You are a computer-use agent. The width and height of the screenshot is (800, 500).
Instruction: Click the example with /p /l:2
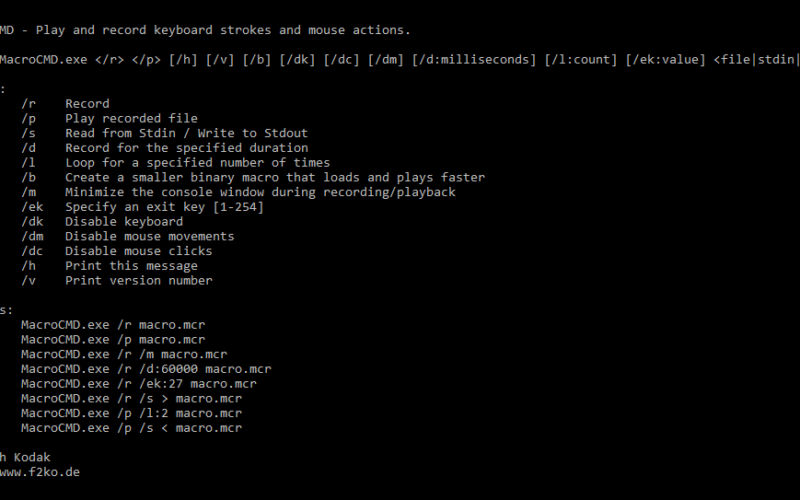[x=131, y=413]
